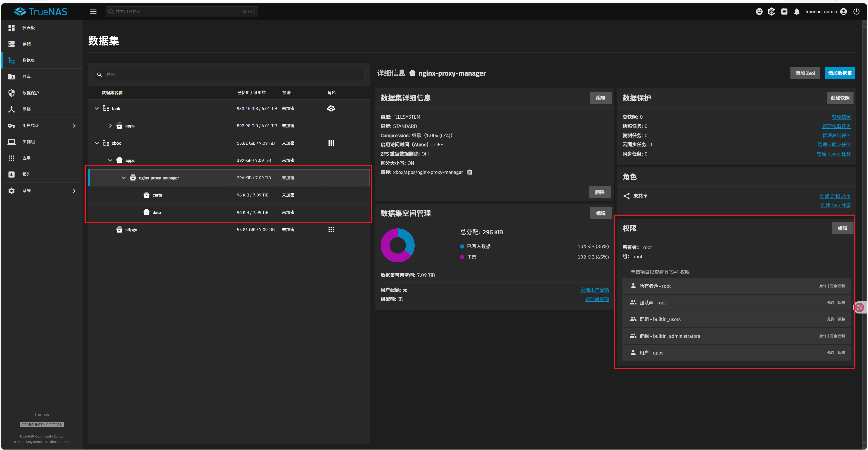Open the 数据保护 sidebar menu item
868x450 pixels.
[31, 93]
